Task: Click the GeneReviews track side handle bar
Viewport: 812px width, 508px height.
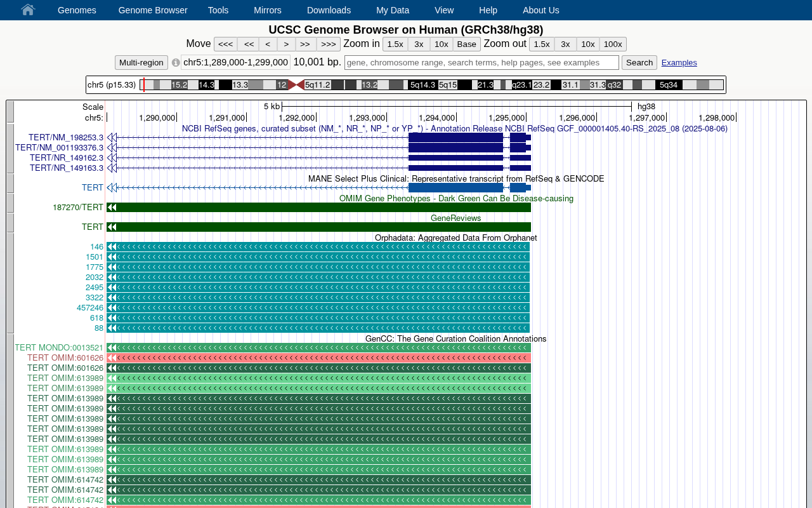Action: 10,223
